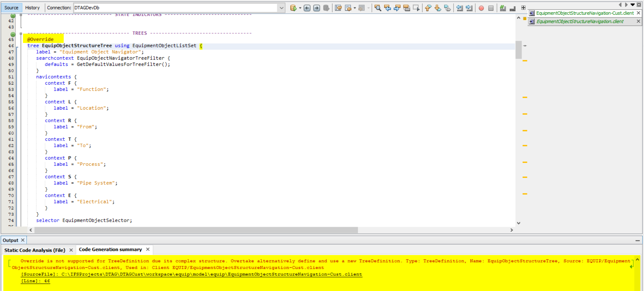
Task: Click the database deploy icon with green arrow
Action: click(293, 8)
